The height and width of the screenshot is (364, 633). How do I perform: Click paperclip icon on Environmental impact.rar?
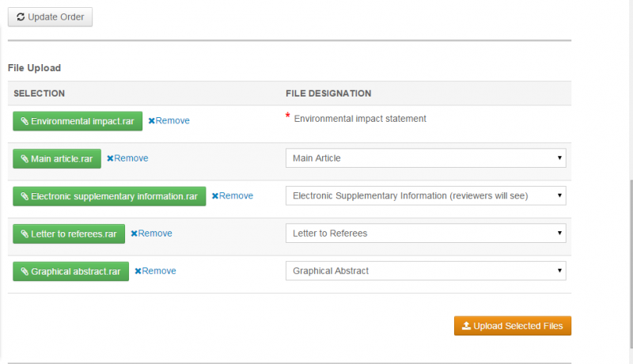click(25, 121)
